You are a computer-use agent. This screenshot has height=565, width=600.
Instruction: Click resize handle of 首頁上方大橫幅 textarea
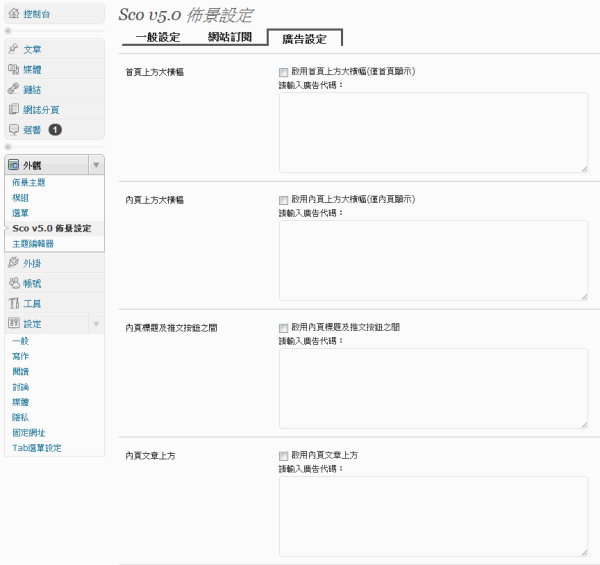point(584,169)
